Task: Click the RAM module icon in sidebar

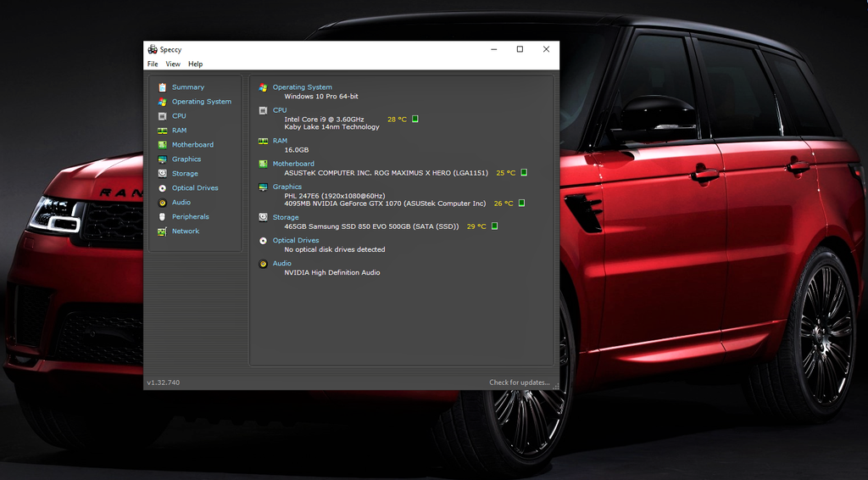Action: coord(162,131)
